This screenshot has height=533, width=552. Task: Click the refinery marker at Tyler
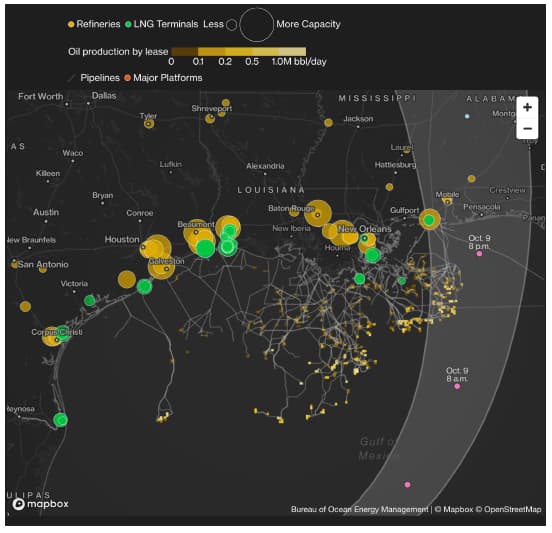(x=149, y=124)
